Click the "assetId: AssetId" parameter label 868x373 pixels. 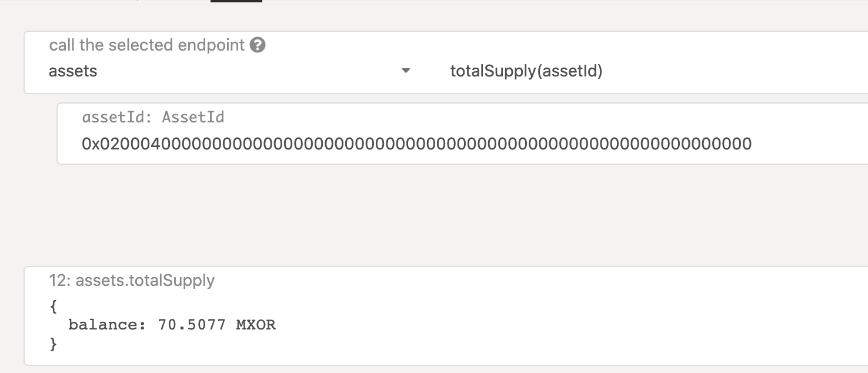click(x=153, y=117)
